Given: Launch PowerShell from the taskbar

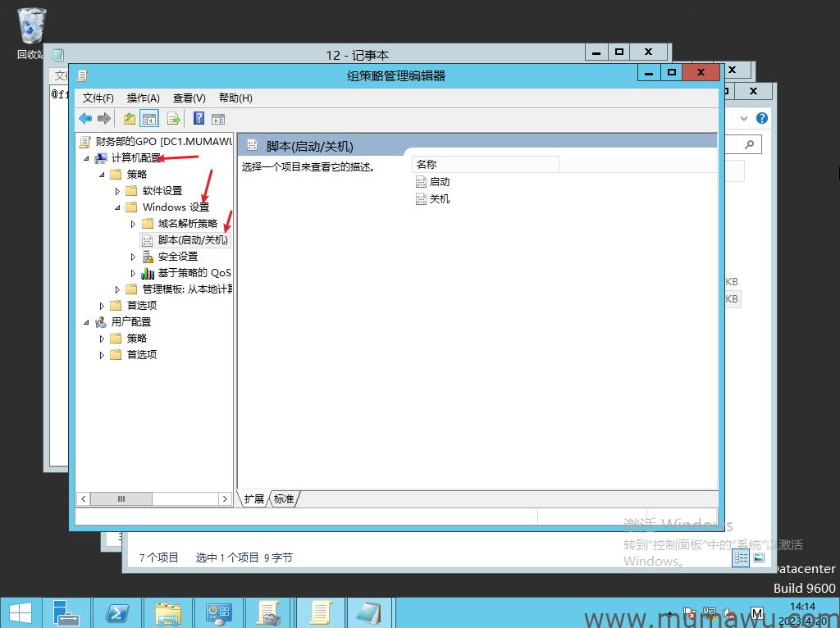Looking at the screenshot, I should coord(117,612).
